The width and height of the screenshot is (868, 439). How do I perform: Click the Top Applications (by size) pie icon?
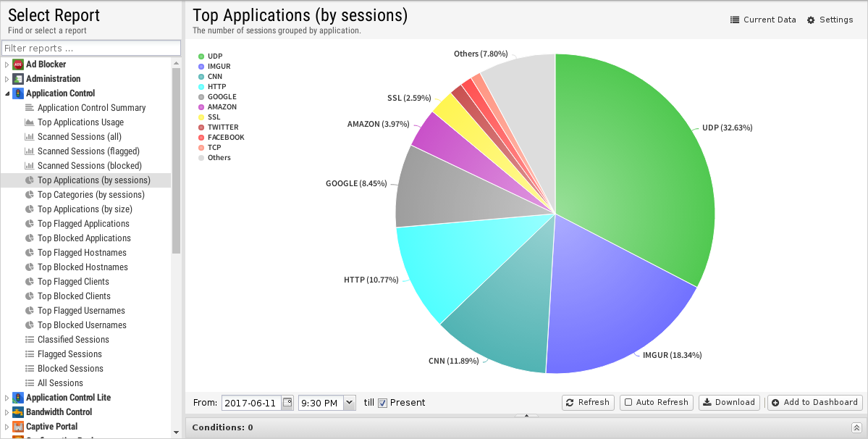click(30, 209)
